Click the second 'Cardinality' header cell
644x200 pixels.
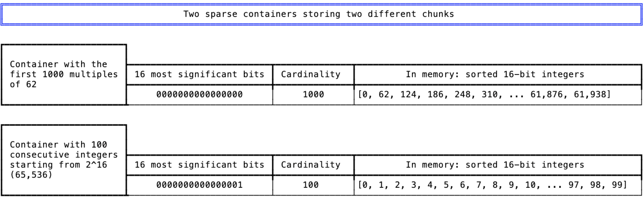click(x=313, y=165)
